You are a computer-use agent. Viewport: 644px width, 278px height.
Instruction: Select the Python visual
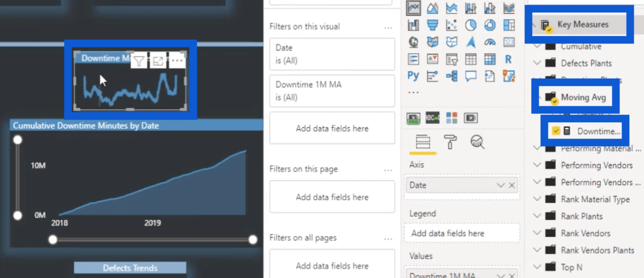[x=413, y=76]
